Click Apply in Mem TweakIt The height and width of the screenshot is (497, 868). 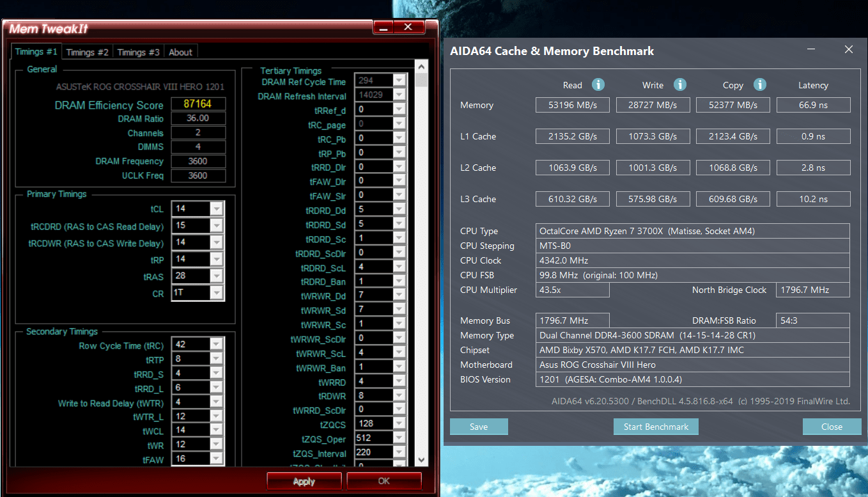304,482
